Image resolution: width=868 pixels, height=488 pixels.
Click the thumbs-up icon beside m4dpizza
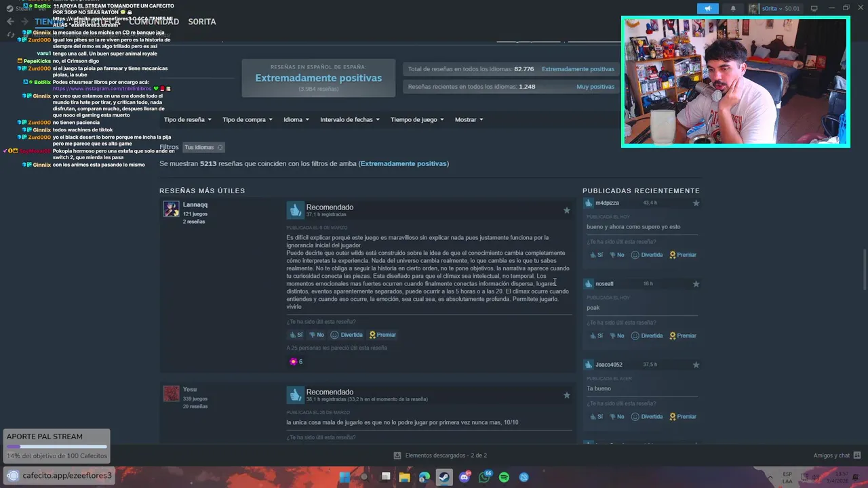click(589, 203)
